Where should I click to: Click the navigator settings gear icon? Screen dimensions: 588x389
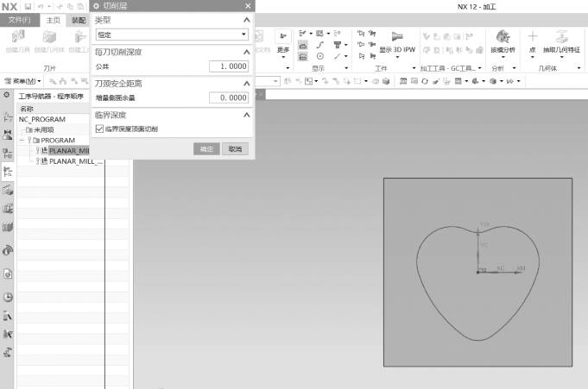tap(7, 95)
